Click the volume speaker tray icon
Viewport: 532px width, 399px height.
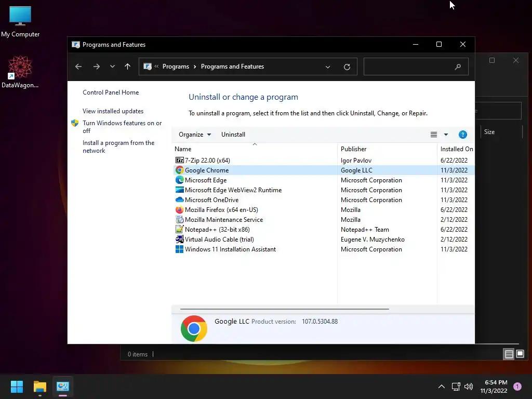coord(469,387)
